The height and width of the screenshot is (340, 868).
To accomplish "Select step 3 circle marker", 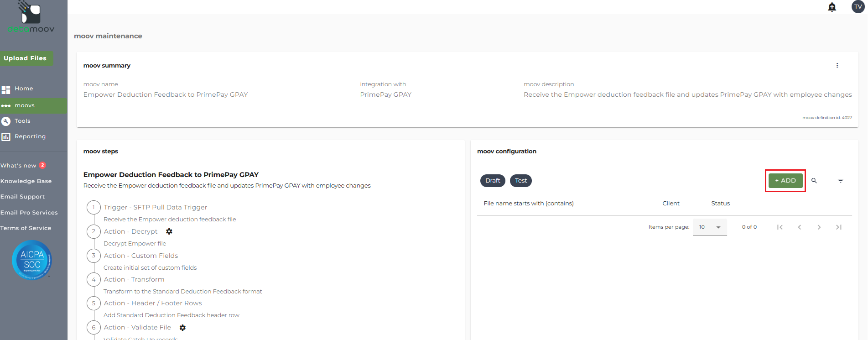I will pyautogui.click(x=94, y=256).
